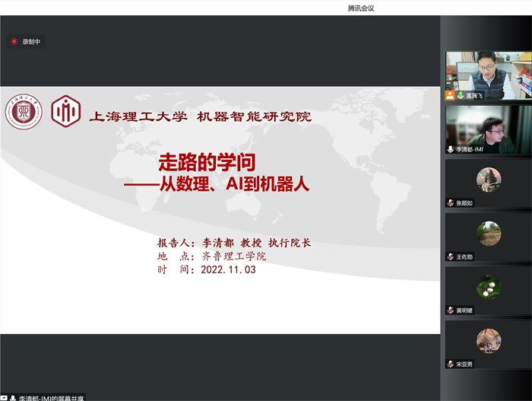Click 王佐勋's profile avatar
Viewport: 532px width, 401px height.
tap(488, 233)
